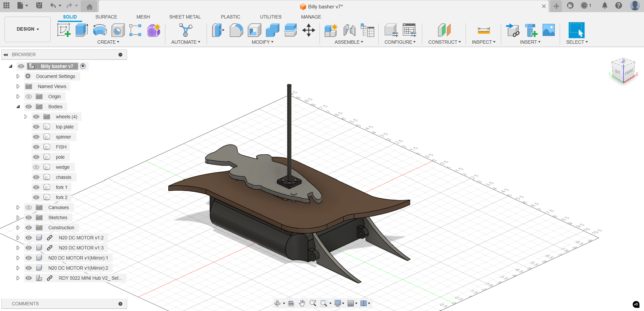Image resolution: width=644 pixels, height=311 pixels.
Task: Switch to the SURFACE tab
Action: point(106,17)
